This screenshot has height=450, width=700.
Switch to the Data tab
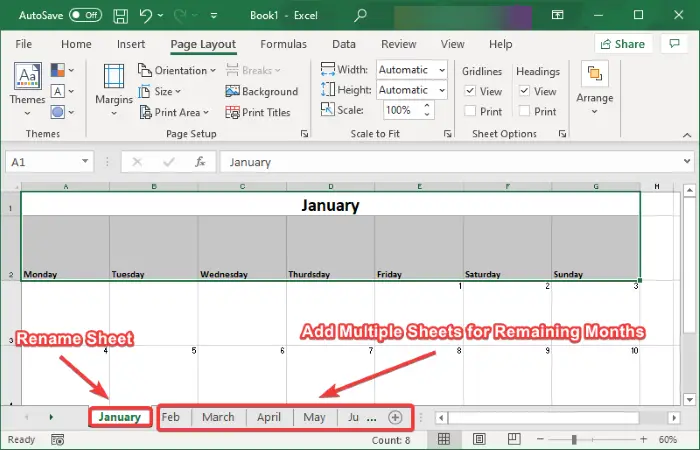point(344,44)
